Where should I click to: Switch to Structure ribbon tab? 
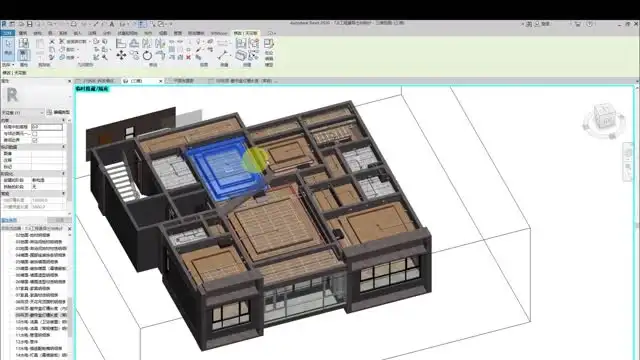tap(38, 33)
